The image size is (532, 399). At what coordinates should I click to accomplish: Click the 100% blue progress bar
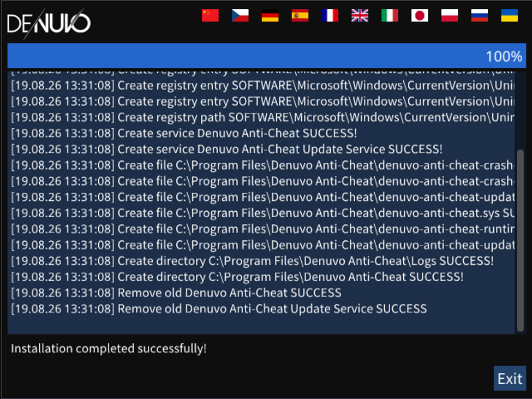(267, 56)
